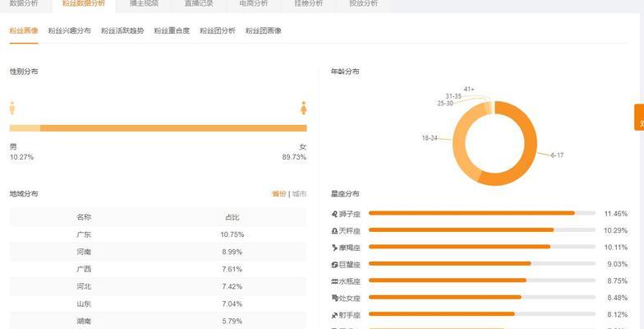Viewport: 644px width, 329px height.
Task: Click the 7.61% value for 广西
Action: point(232,269)
